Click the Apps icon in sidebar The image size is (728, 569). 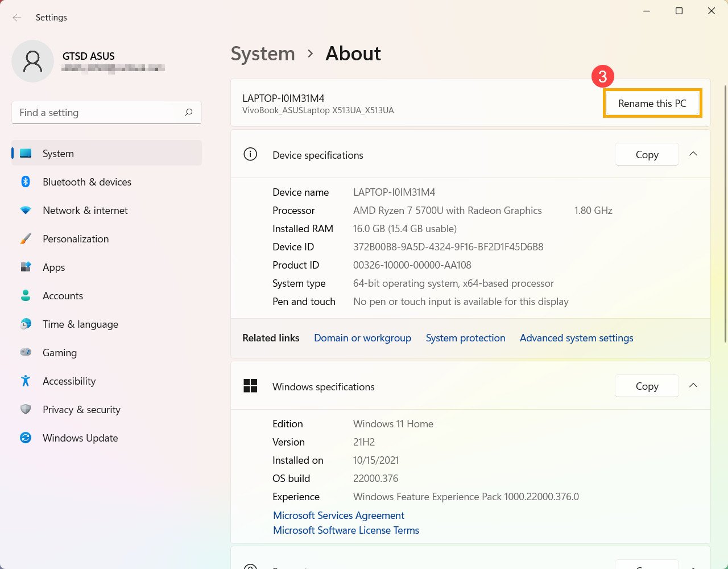(26, 267)
